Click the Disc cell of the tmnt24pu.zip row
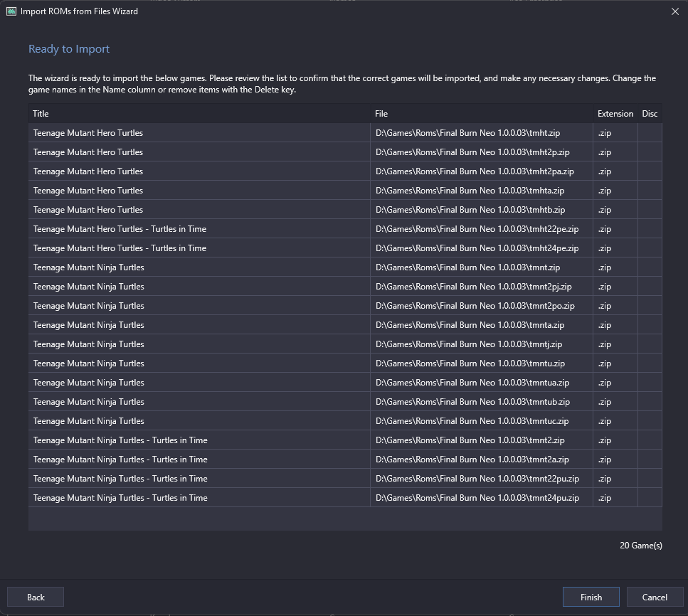 coord(650,497)
